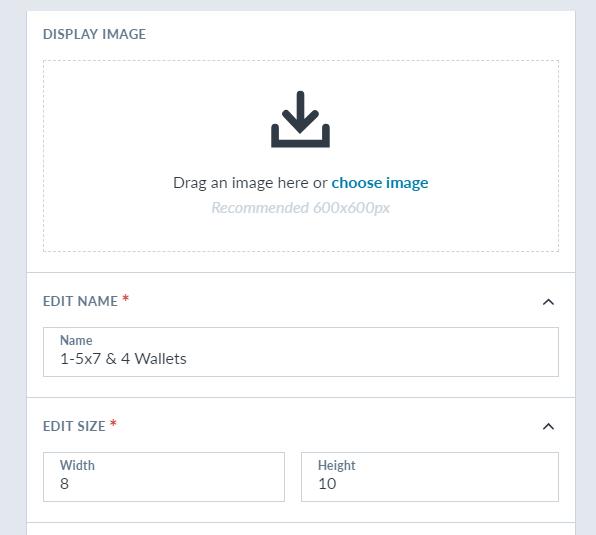Viewport: 596px width, 535px height.
Task: Click the Name field label
Action: pyautogui.click(x=76, y=340)
